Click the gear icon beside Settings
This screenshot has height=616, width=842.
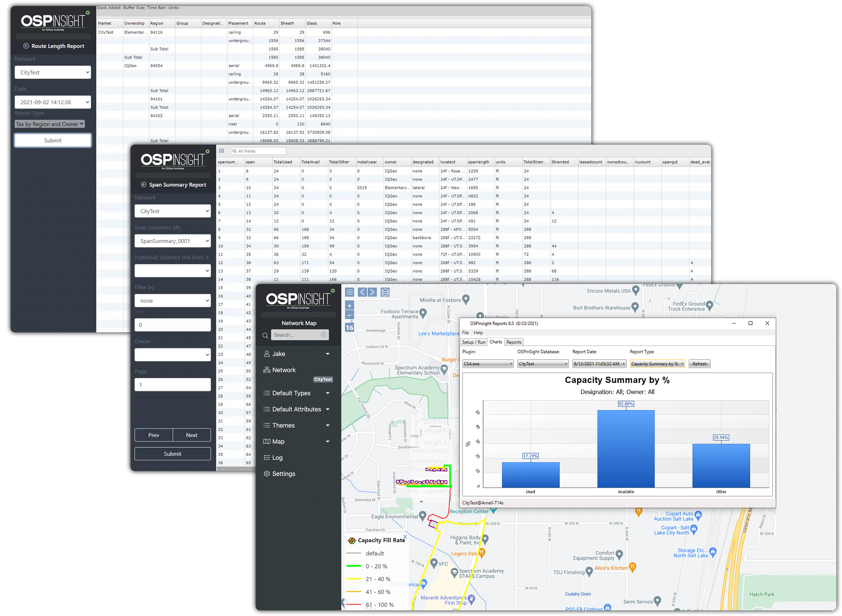click(x=267, y=474)
